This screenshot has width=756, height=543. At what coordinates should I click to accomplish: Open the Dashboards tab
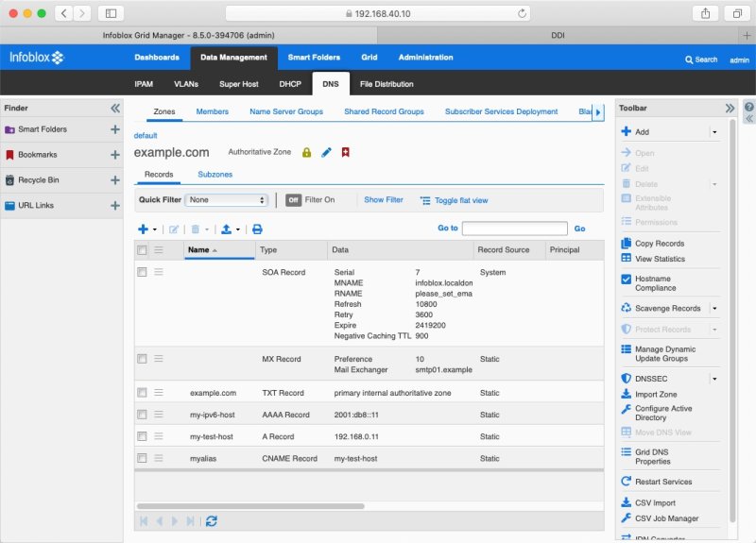point(157,58)
